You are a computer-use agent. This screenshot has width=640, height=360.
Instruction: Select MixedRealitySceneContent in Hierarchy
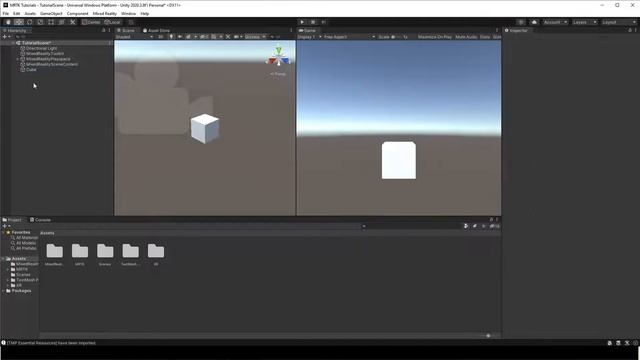click(x=51, y=64)
